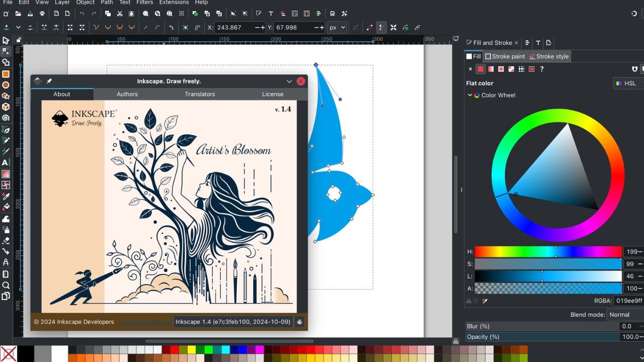The image size is (644, 362).
Task: Open the Path menu
Action: [107, 3]
